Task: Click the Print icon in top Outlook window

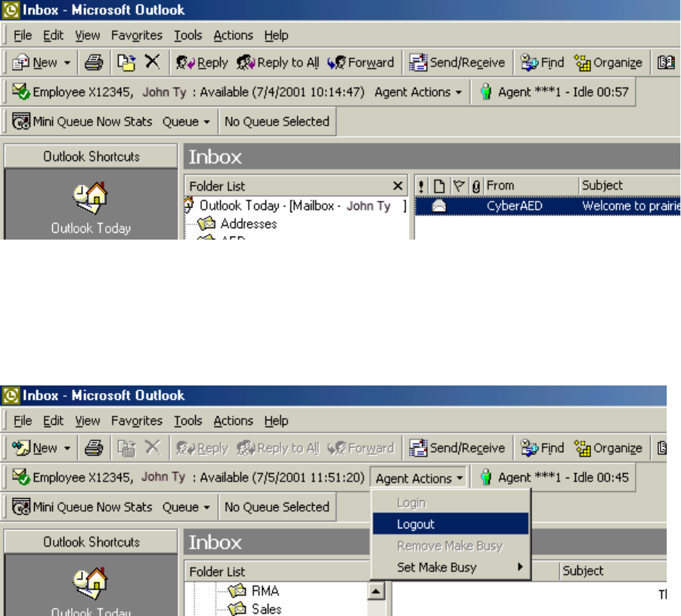Action: pyautogui.click(x=94, y=63)
